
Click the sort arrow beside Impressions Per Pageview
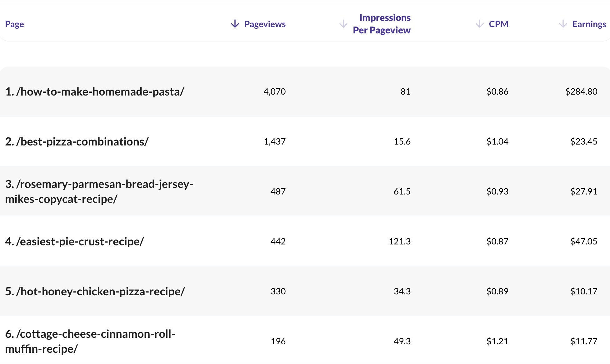tap(343, 24)
